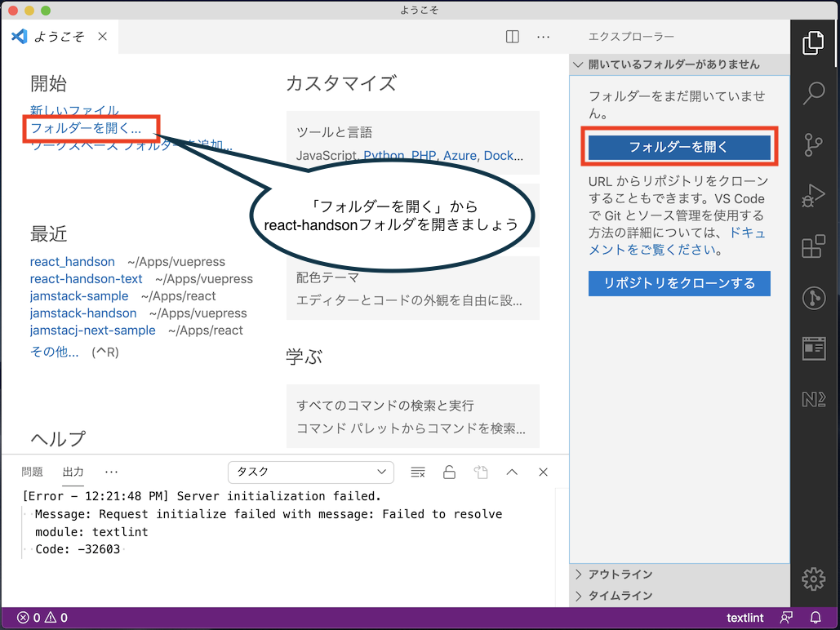This screenshot has width=840, height=630.
Task: Open output log file icon
Action: [481, 472]
